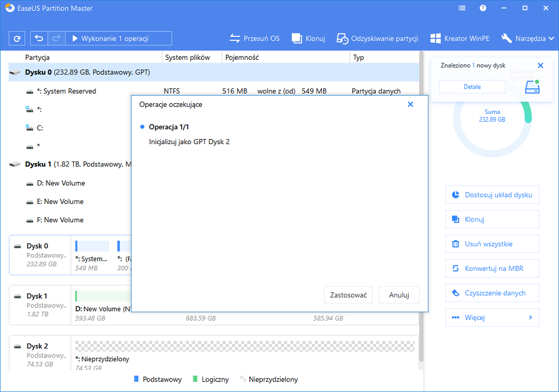Image resolution: width=559 pixels, height=392 pixels.
Task: Click the Nieprzydzielony legend swatch
Action: click(243, 379)
